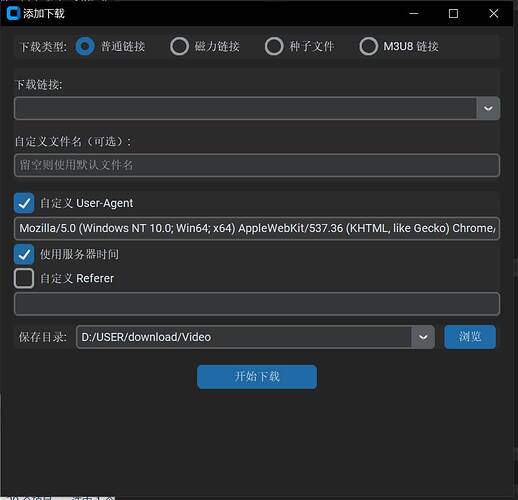Select the 普通链接 radio button
The image size is (518, 500).
[x=85, y=46]
